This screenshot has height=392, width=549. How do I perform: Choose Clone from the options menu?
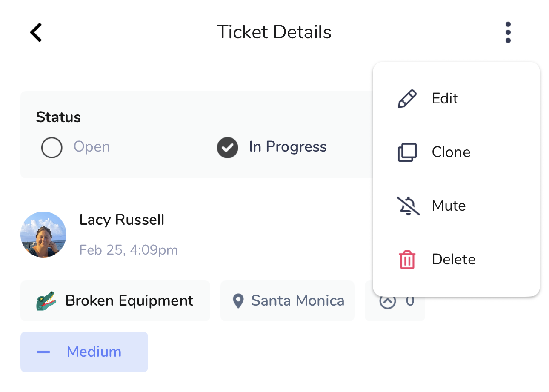click(x=451, y=152)
